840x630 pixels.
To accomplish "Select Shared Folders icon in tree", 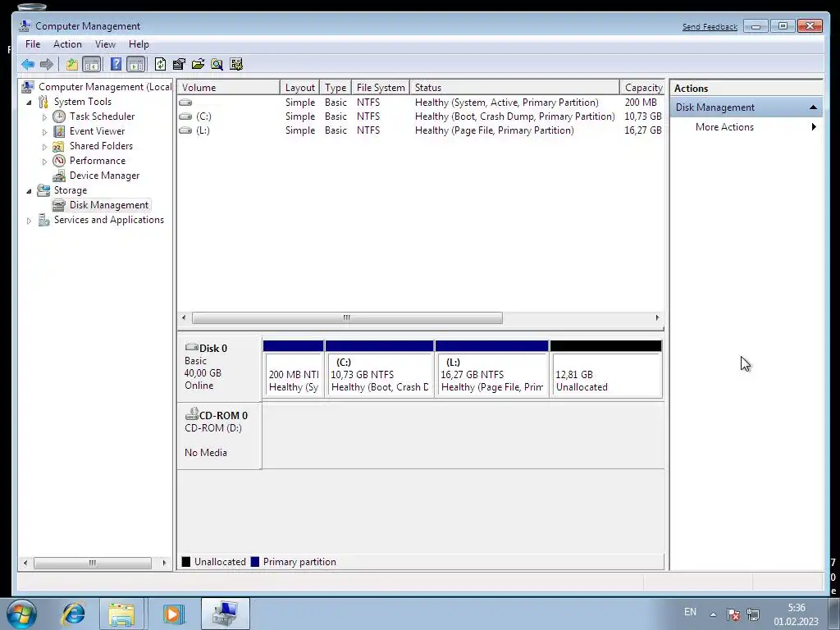I will [59, 146].
